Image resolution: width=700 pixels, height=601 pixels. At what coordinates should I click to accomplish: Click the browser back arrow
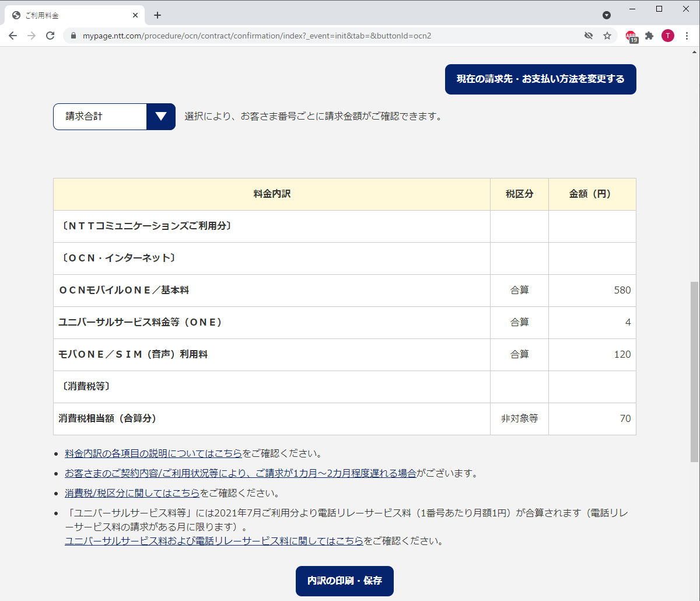[x=13, y=36]
